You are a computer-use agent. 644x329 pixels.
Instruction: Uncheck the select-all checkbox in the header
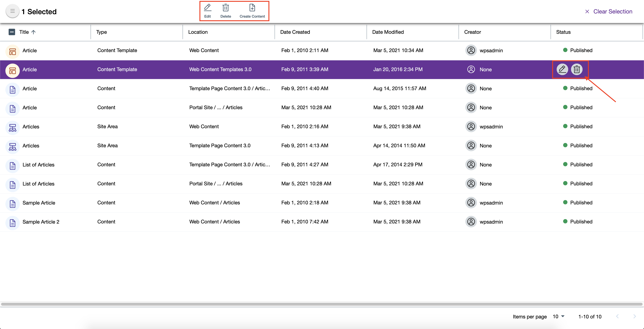pyautogui.click(x=11, y=32)
